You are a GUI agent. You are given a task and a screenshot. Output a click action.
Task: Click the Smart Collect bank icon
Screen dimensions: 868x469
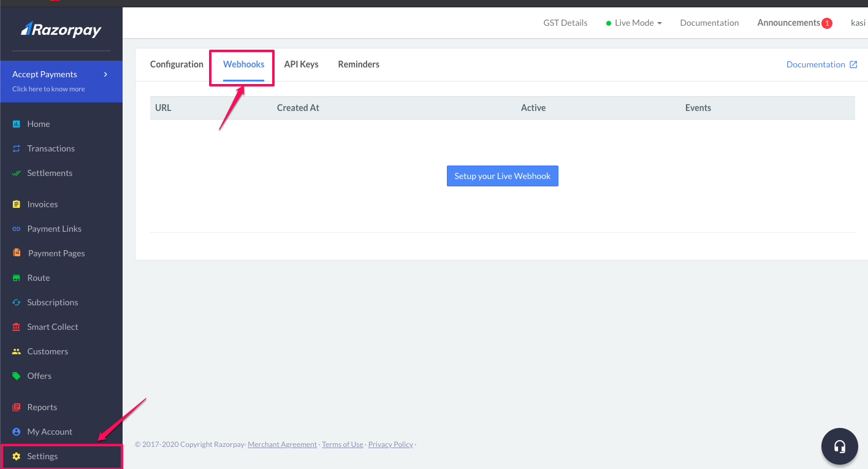(x=17, y=327)
